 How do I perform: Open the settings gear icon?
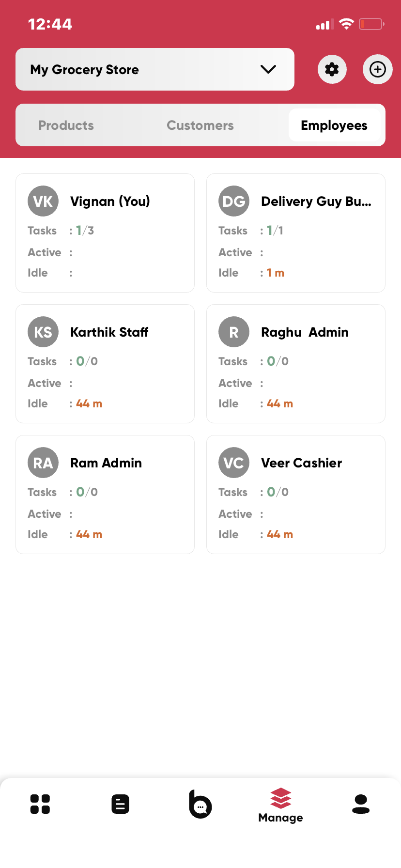click(332, 69)
